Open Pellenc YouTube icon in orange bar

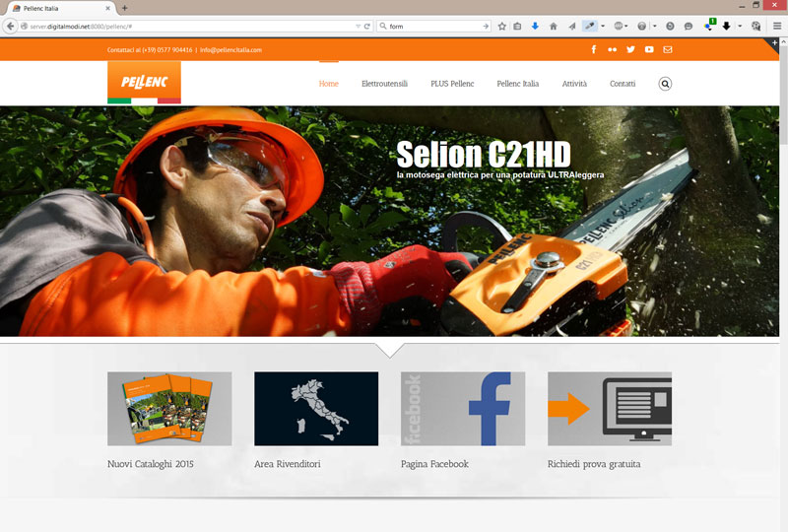(649, 49)
